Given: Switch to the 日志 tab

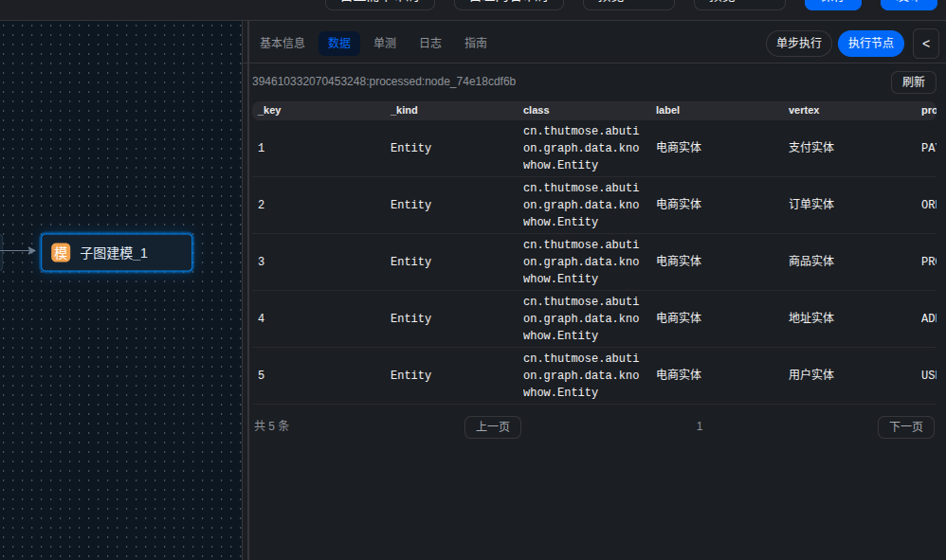Looking at the screenshot, I should (x=430, y=43).
